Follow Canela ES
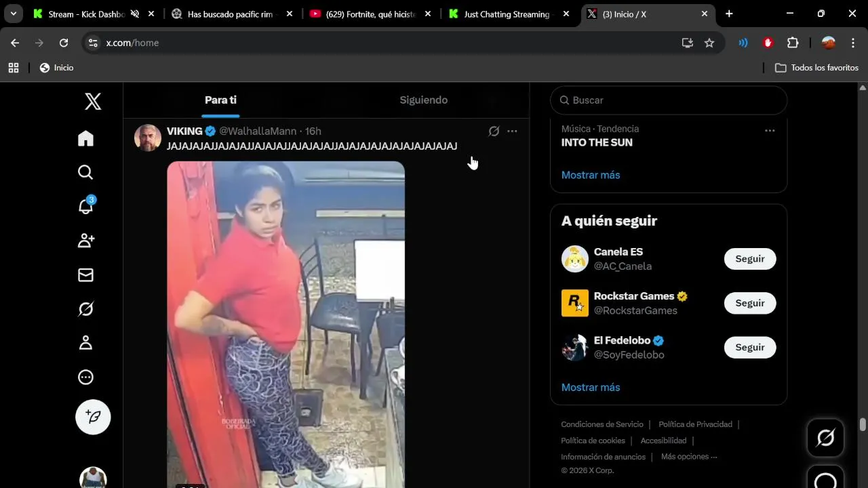 750,259
